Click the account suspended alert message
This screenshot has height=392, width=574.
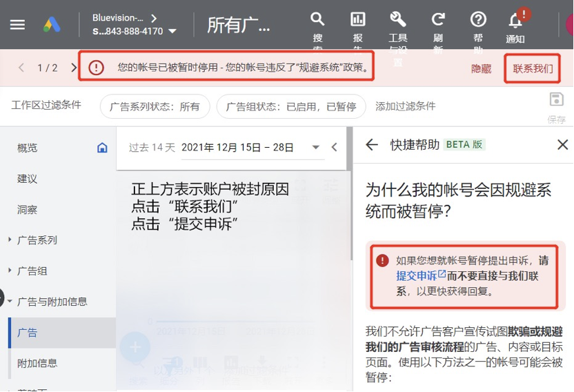click(244, 68)
